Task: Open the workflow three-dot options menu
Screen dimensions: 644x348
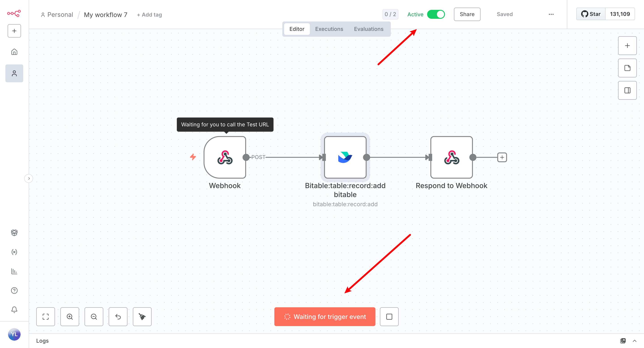Action: 551,14
